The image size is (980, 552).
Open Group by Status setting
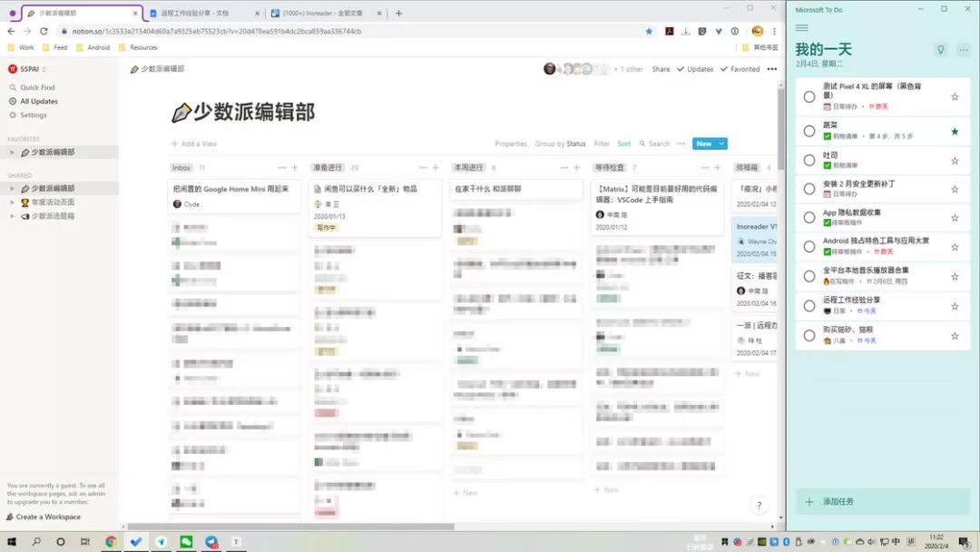point(560,143)
